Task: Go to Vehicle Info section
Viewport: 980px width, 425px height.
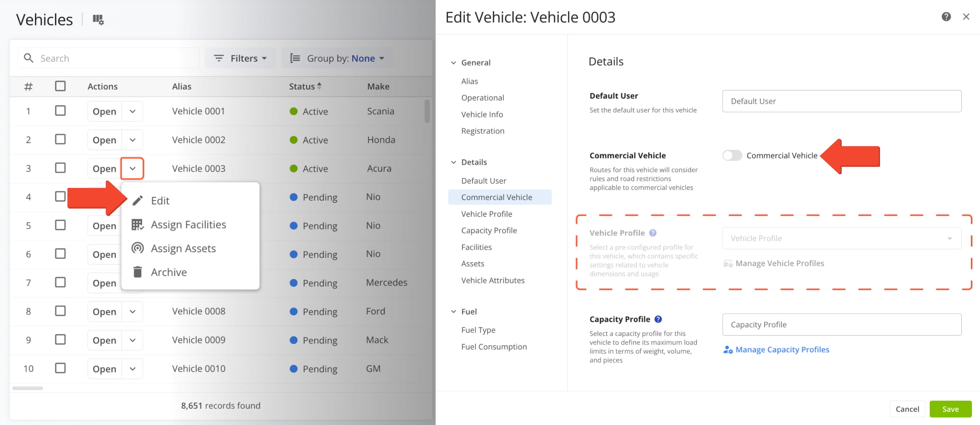Action: pos(482,114)
